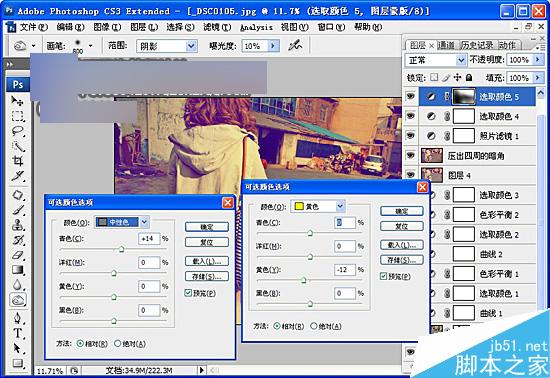Click lock transparent pixels icon
Image resolution: width=550 pixels, height=378 pixels.
(434, 77)
